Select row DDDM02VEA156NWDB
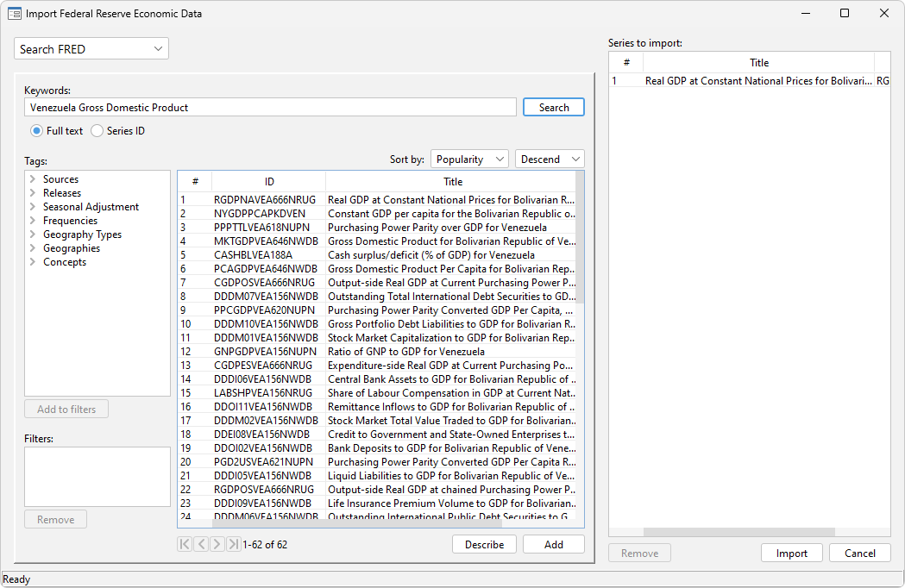 (x=377, y=421)
